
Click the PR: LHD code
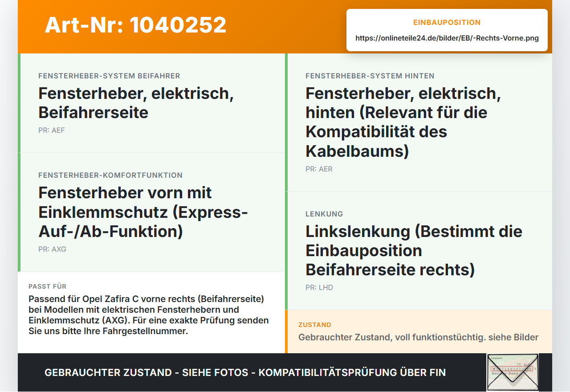click(319, 288)
